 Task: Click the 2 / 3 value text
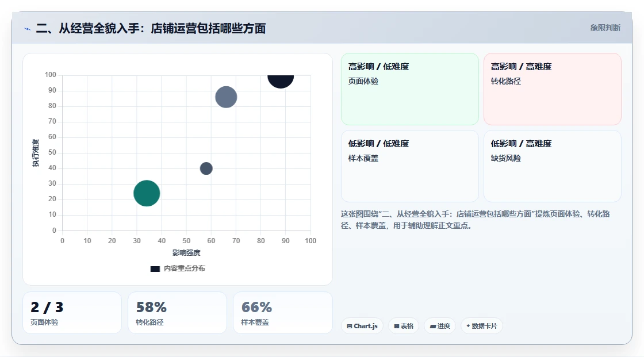click(47, 307)
